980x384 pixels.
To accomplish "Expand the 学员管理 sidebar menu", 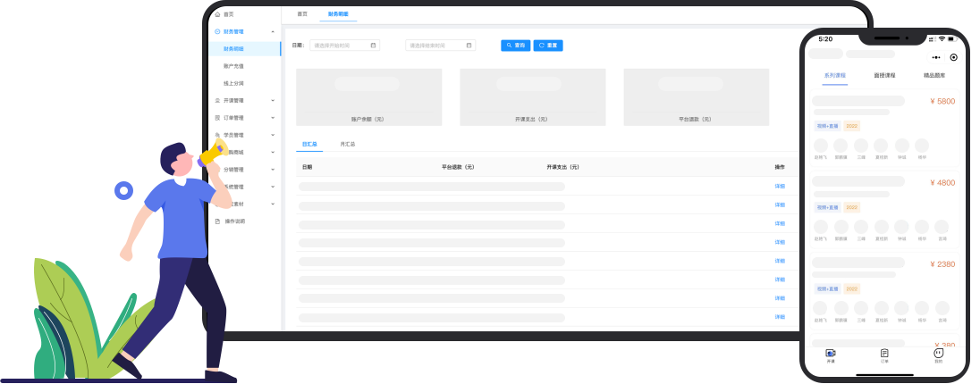I will point(273,135).
